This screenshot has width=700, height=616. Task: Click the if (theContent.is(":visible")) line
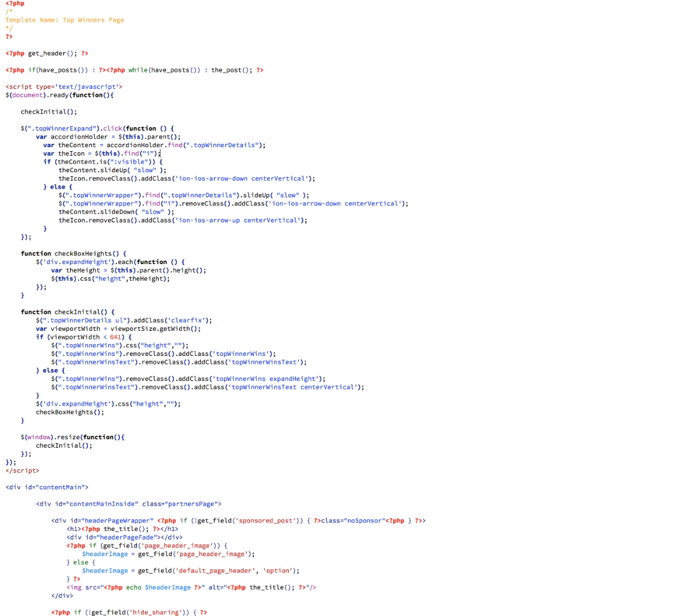pos(103,162)
